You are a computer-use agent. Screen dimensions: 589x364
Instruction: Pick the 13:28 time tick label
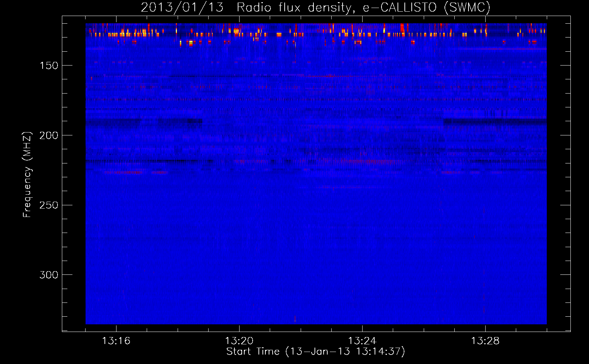pos(485,341)
